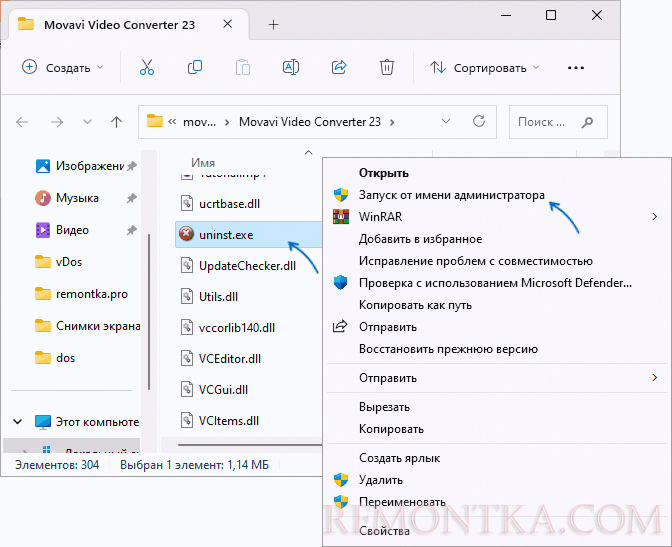672x547 pixels.
Task: Click the search magnifier icon
Action: [x=587, y=123]
